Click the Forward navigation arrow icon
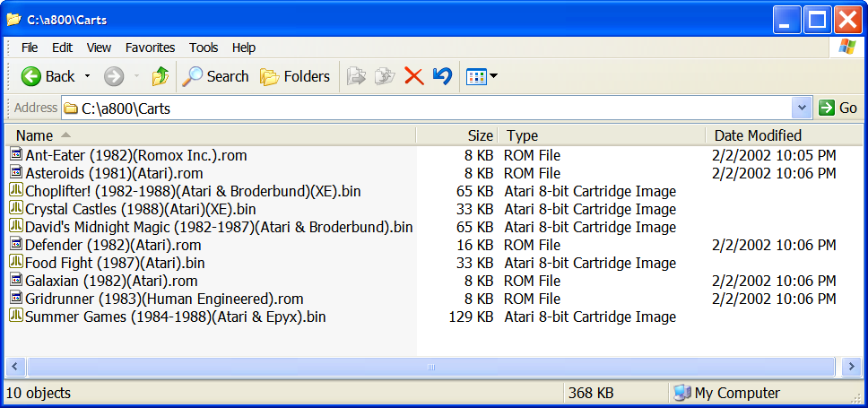This screenshot has width=868, height=408. pos(114,76)
